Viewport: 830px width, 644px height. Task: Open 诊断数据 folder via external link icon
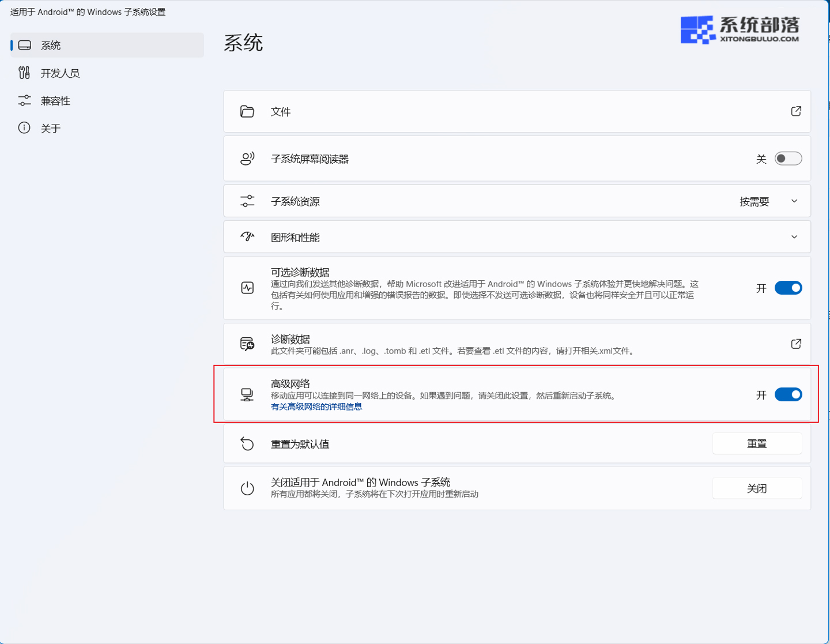[x=795, y=344]
